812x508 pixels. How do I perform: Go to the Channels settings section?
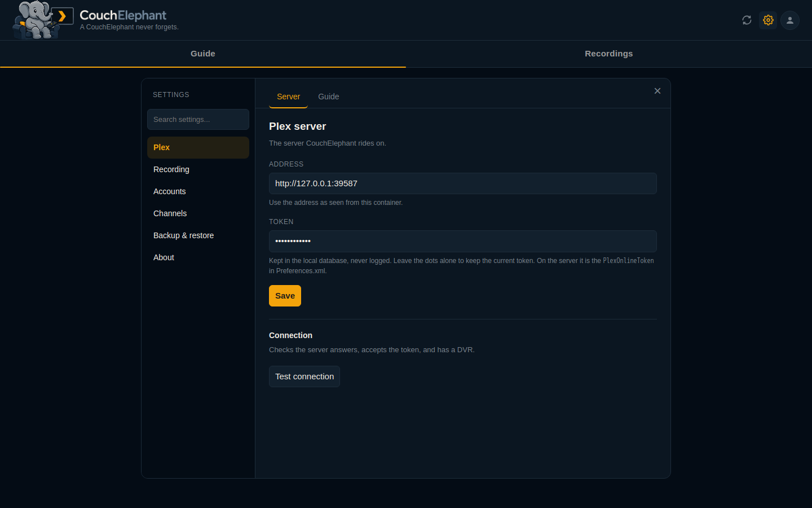click(x=198, y=213)
